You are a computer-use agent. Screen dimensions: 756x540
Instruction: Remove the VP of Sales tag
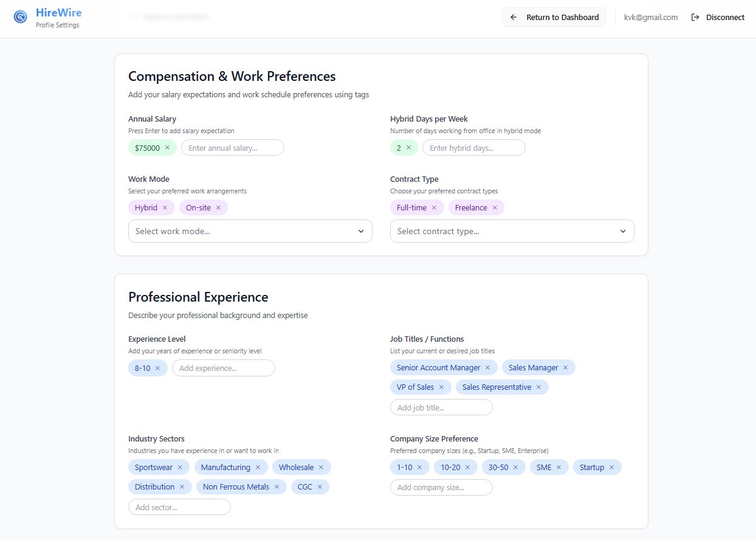(441, 387)
